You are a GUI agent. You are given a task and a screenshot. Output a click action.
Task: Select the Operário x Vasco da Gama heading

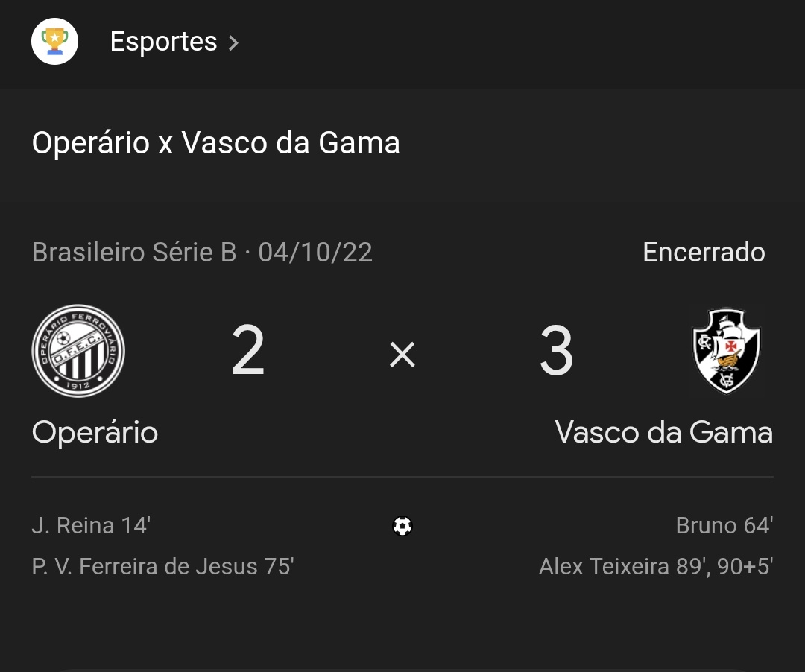[215, 143]
